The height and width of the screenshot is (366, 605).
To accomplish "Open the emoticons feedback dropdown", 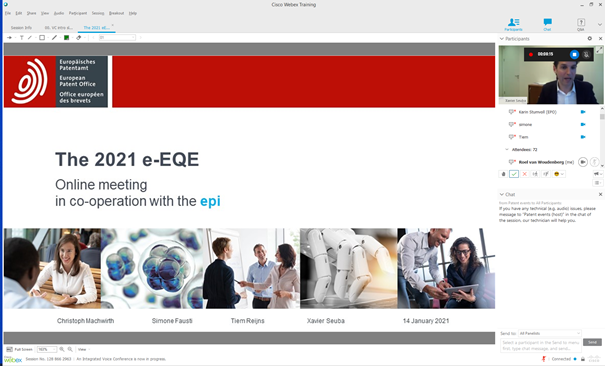I will pyautogui.click(x=559, y=174).
